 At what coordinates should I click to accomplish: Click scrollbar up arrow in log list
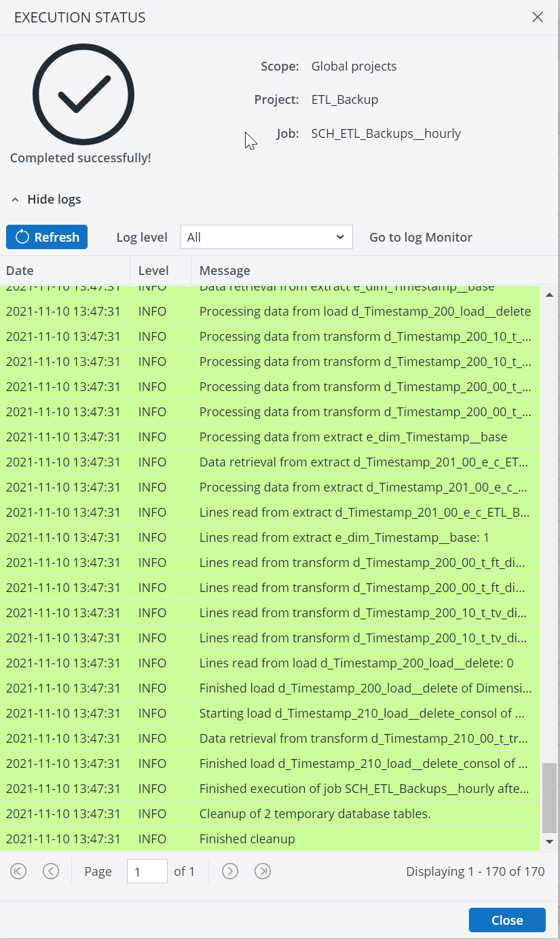(x=550, y=295)
